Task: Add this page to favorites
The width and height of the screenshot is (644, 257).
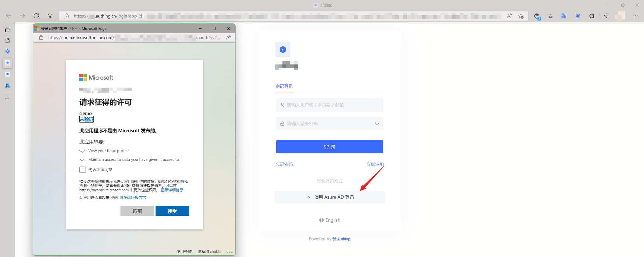Action: (x=521, y=16)
